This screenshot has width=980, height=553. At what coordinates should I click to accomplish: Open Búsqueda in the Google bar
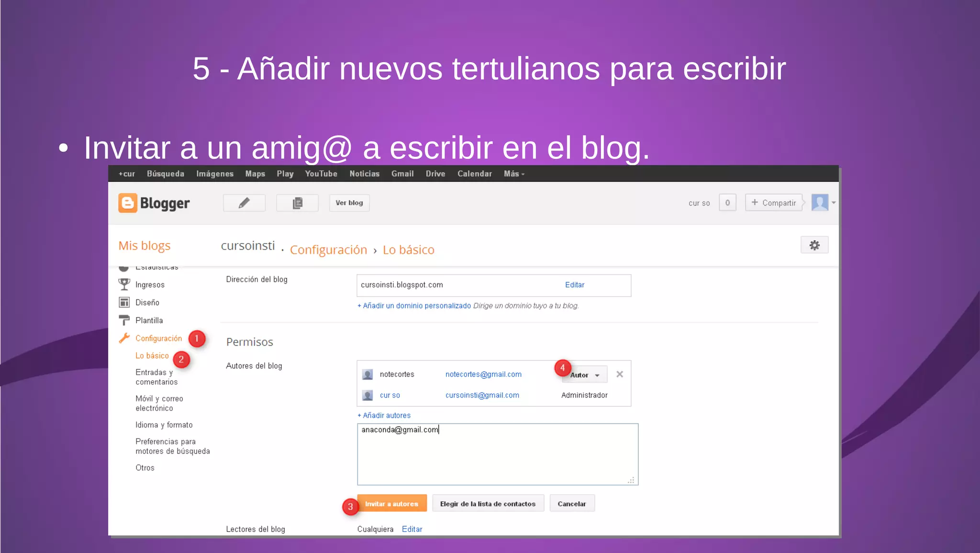point(166,174)
